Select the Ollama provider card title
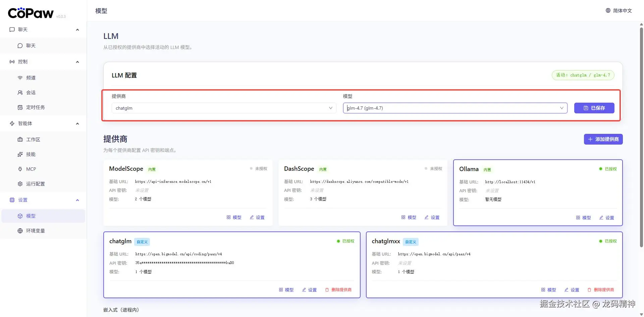Image resolution: width=644 pixels, height=317 pixels. point(469,169)
